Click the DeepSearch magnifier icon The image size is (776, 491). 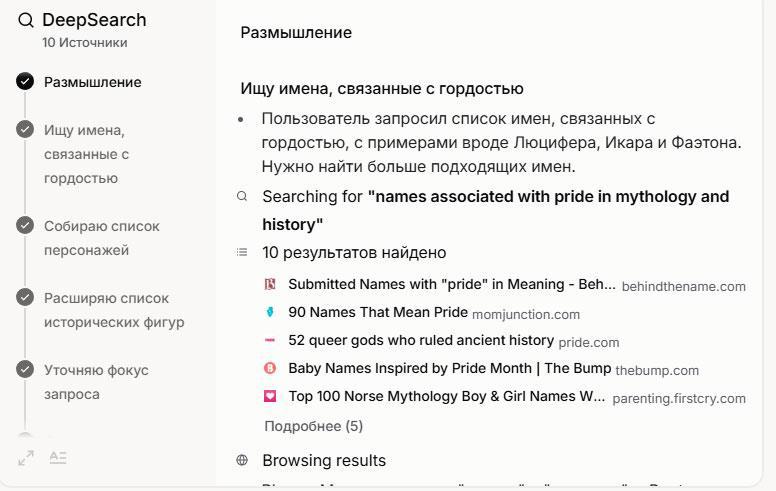coord(26,20)
